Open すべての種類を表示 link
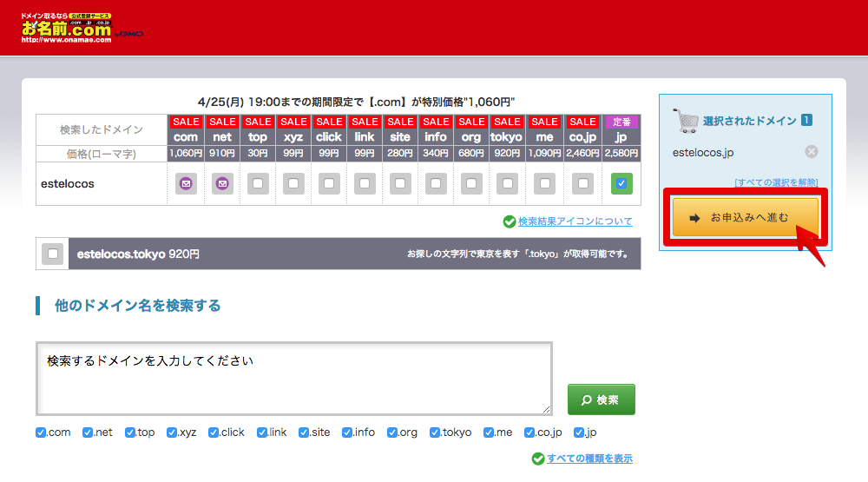This screenshot has width=868, height=482. pyautogui.click(x=589, y=459)
